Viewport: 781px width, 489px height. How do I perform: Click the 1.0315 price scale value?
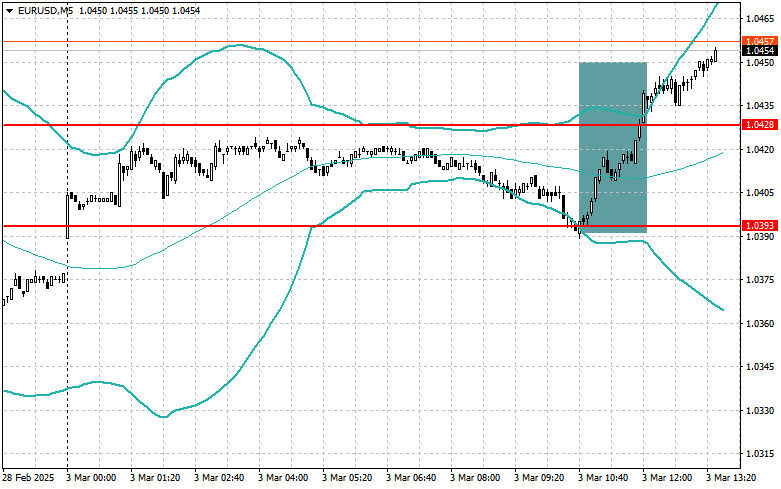pos(759,455)
